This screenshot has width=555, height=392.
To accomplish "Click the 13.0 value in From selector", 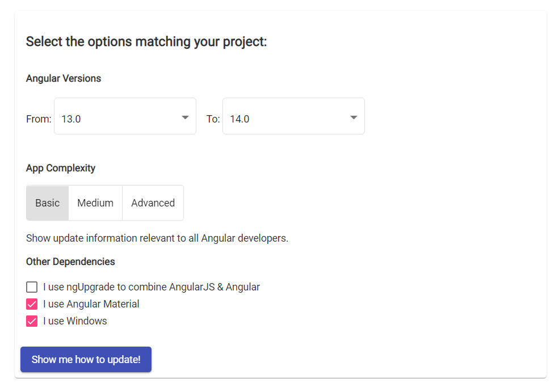I will [72, 119].
